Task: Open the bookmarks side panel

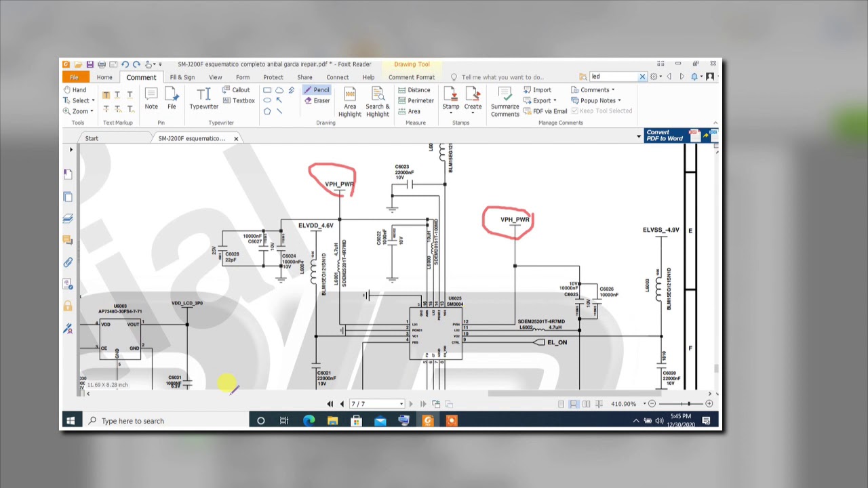Action: click(68, 174)
